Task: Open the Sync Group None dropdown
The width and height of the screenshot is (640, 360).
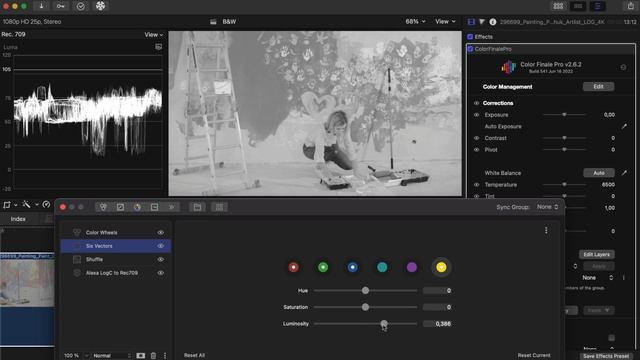Action: point(547,207)
